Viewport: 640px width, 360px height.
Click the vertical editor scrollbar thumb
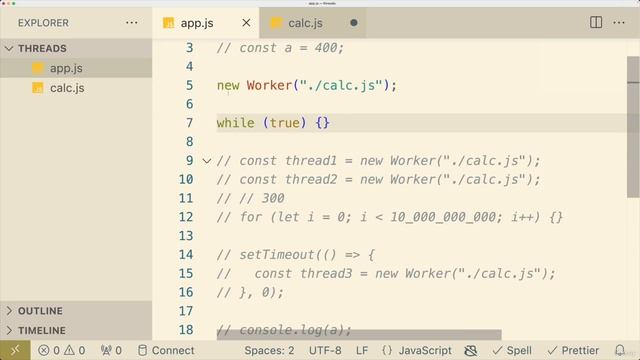click(x=633, y=127)
